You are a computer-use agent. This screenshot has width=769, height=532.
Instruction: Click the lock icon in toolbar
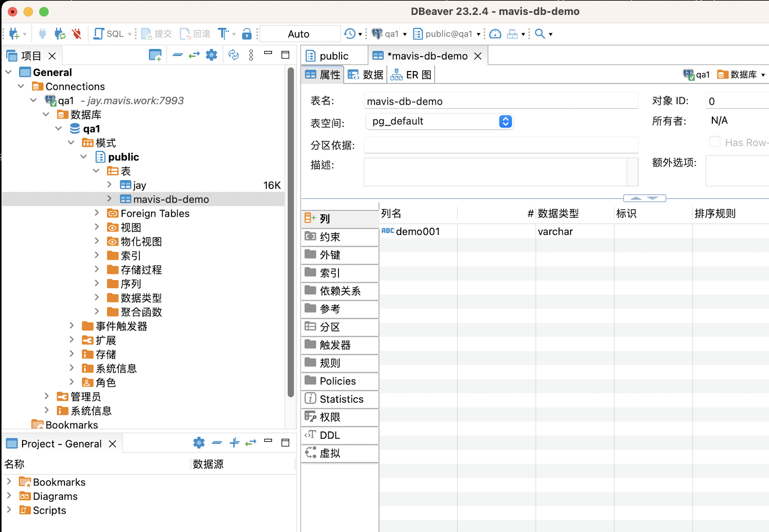click(247, 34)
